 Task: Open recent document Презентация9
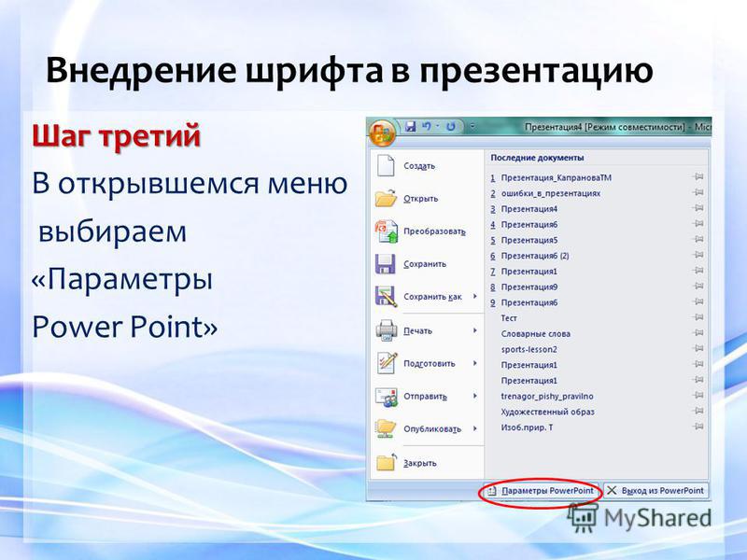529,287
